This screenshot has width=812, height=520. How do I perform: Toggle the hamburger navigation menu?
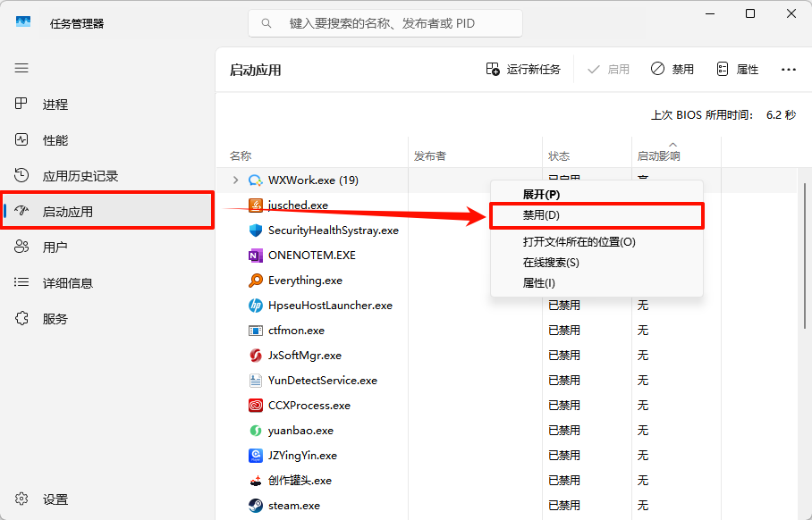21,68
